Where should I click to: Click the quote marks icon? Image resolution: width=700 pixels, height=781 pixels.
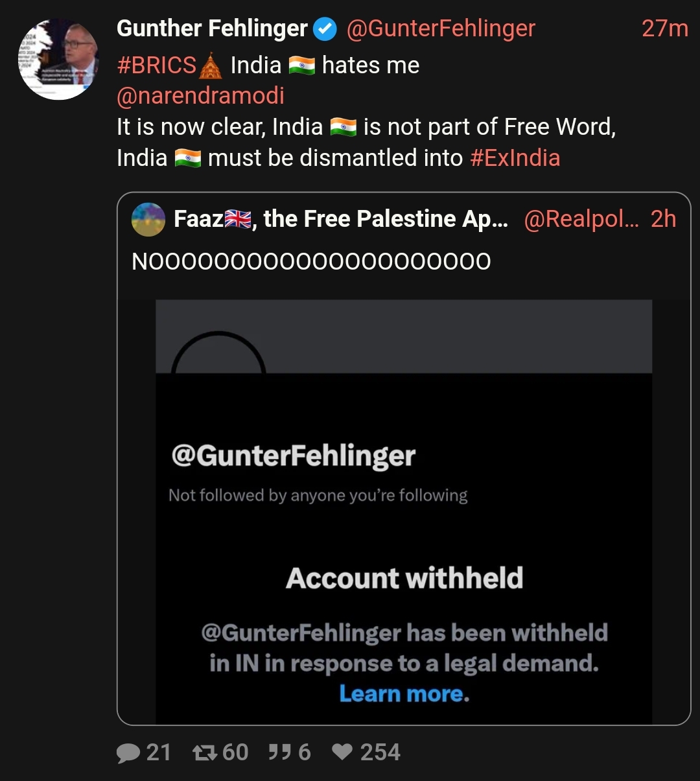(x=279, y=752)
